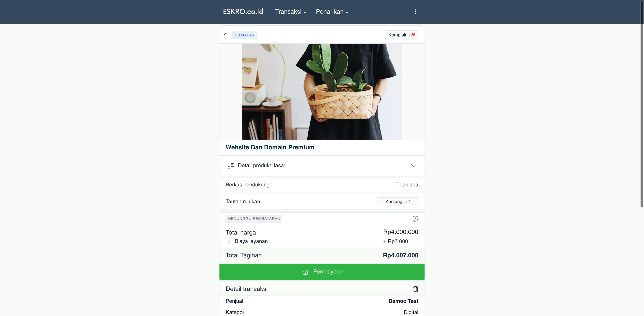Open the Penarikan dropdown menu
This screenshot has width=644, height=316.
coord(332,12)
